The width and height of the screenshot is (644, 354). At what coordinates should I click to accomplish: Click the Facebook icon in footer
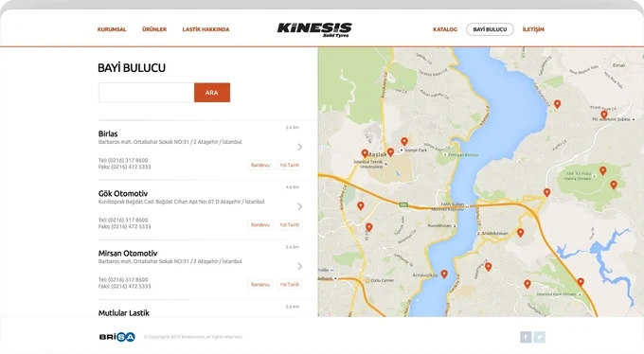pos(526,337)
